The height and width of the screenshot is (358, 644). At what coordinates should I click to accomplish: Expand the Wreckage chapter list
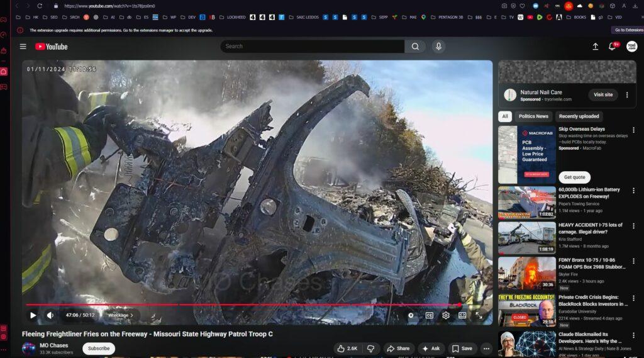coord(120,315)
